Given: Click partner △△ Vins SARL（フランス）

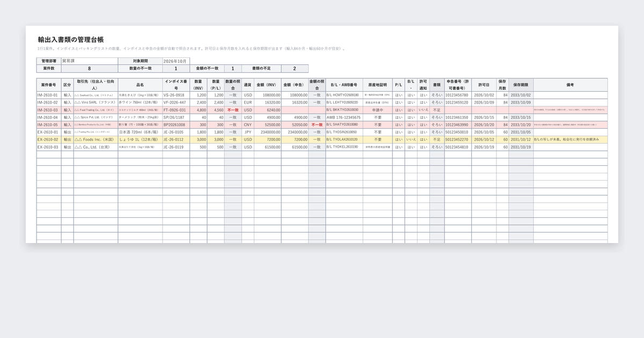Looking at the screenshot, I should 96,102.
